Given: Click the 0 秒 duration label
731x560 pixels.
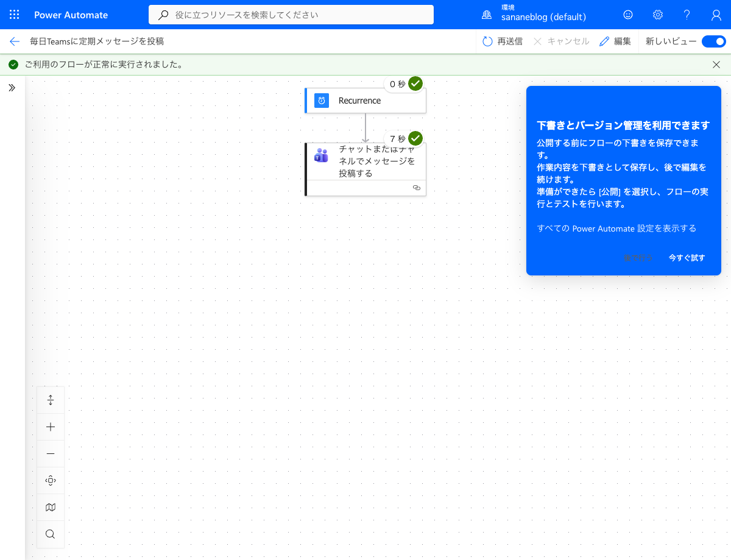Looking at the screenshot, I should tap(398, 84).
